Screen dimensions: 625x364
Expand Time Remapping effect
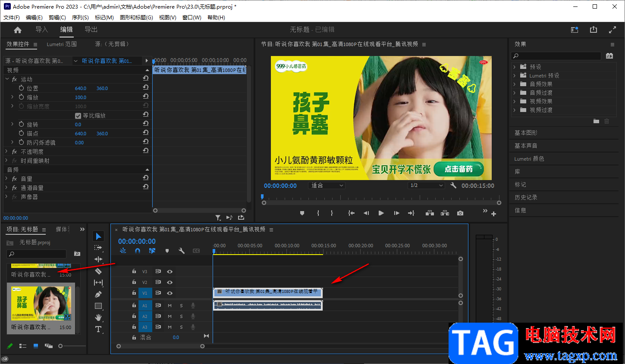click(6, 161)
